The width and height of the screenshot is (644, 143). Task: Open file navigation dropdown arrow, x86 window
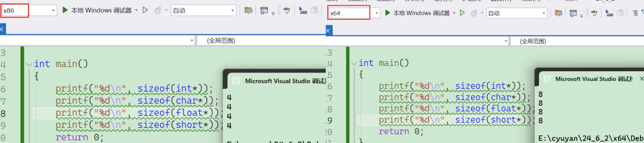pos(192,41)
